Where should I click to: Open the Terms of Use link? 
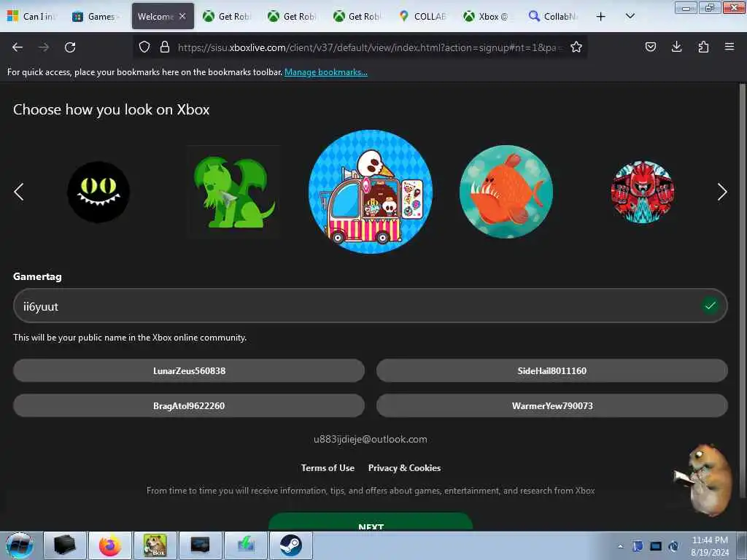click(328, 467)
